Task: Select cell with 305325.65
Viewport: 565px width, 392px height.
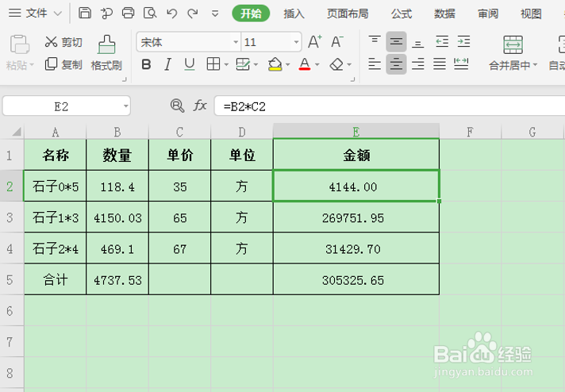Action: click(x=356, y=279)
